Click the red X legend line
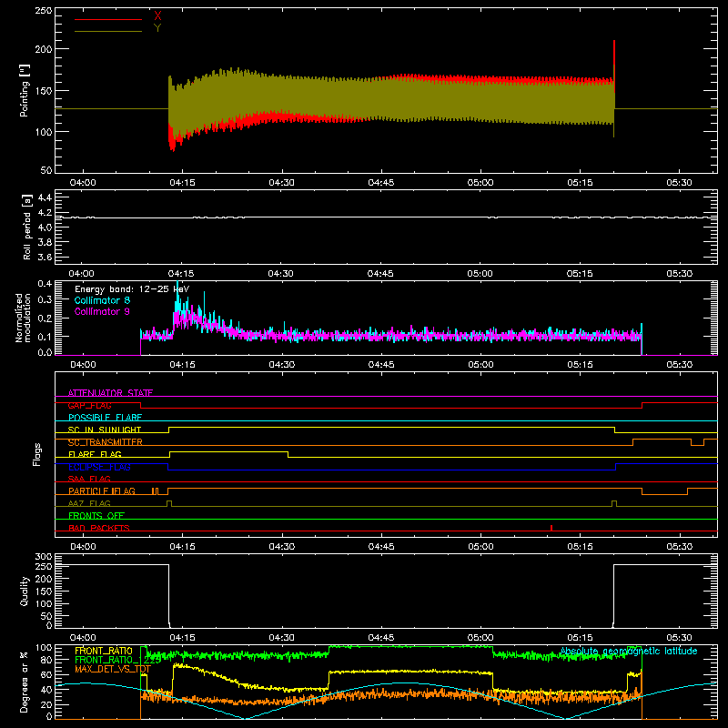 point(108,19)
